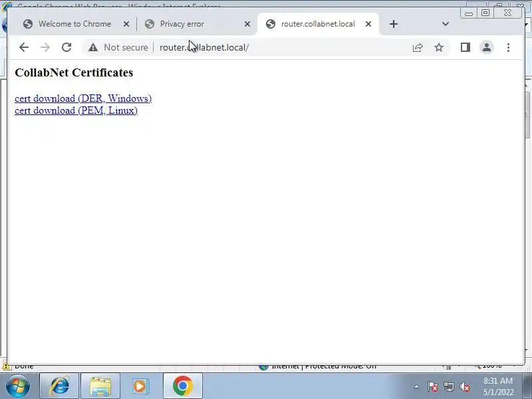Open Windows Explorer folder on the taskbar
Viewport: 532px width, 399px height.
pos(100,386)
